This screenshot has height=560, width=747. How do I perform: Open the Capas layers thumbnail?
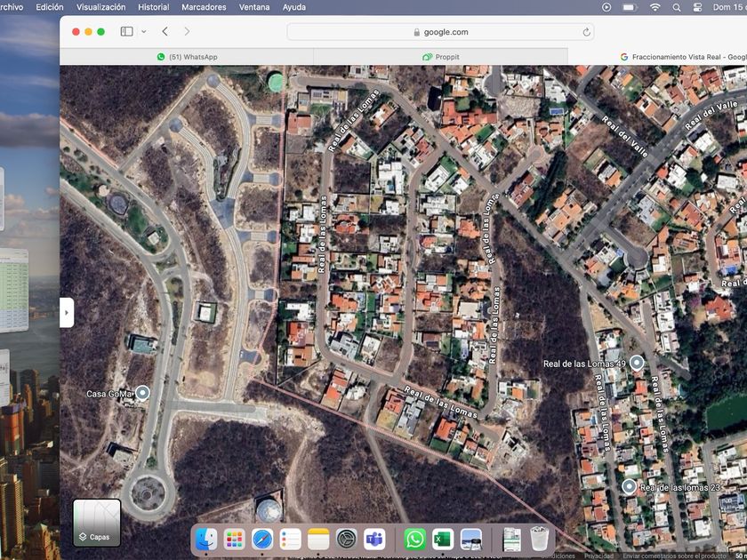[x=96, y=522]
